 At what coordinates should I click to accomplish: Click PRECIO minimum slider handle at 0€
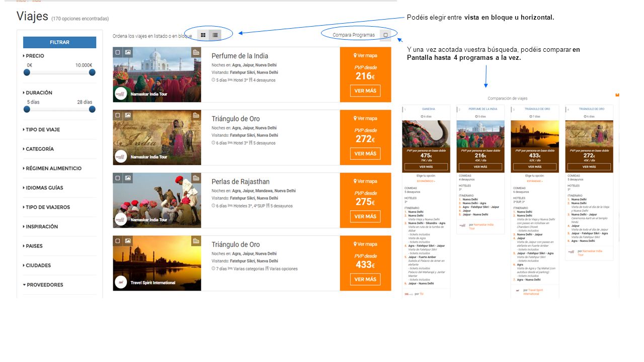click(27, 72)
